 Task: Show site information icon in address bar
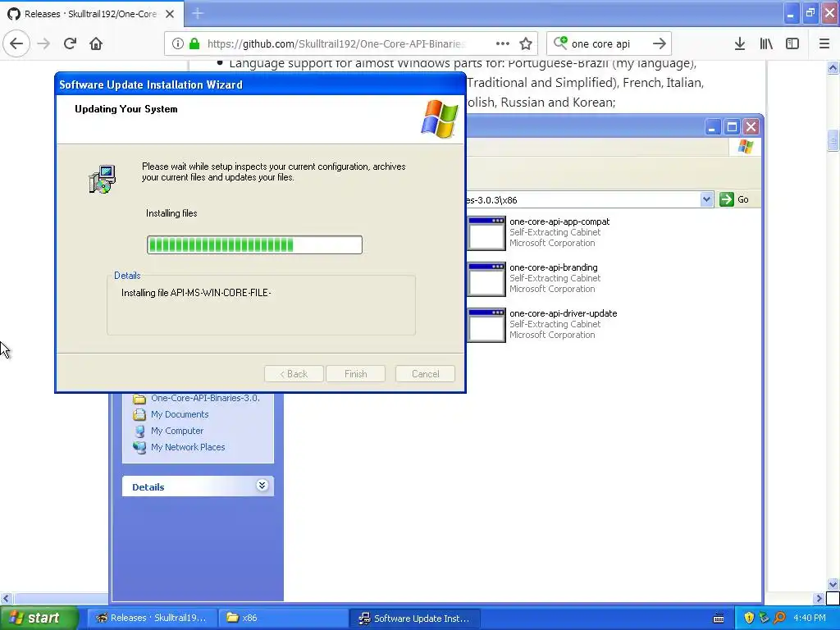click(177, 43)
